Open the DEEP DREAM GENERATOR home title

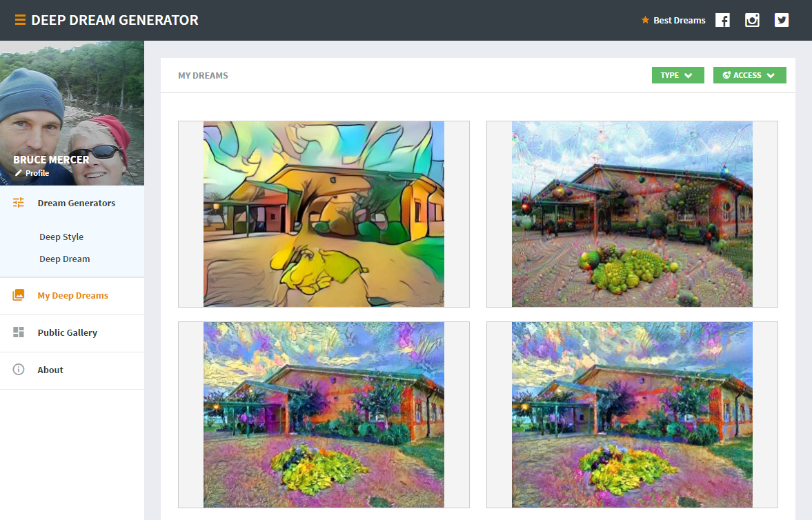[115, 20]
